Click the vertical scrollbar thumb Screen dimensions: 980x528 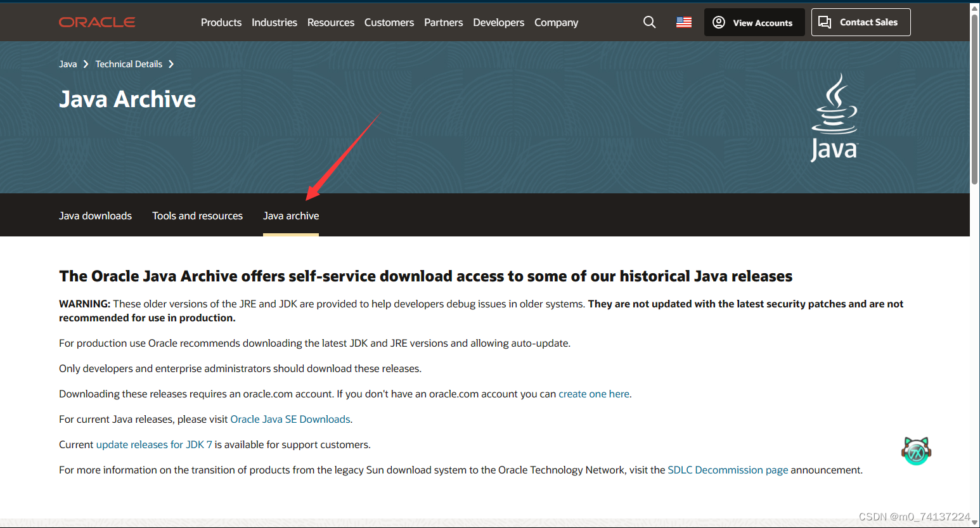click(975, 98)
